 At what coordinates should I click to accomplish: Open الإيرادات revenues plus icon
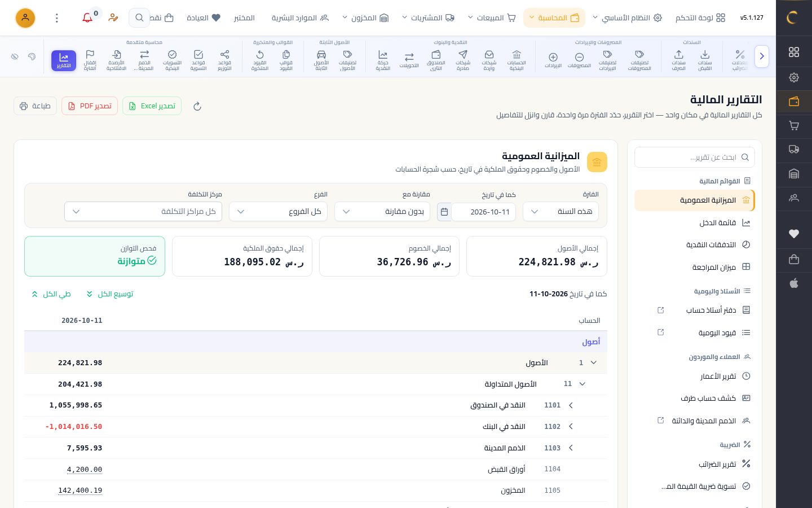pos(553,60)
